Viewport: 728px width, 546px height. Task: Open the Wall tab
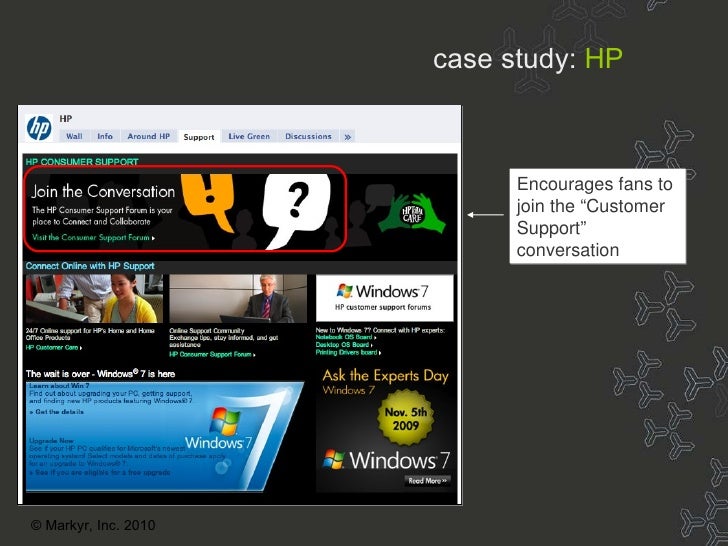pyautogui.click(x=74, y=136)
